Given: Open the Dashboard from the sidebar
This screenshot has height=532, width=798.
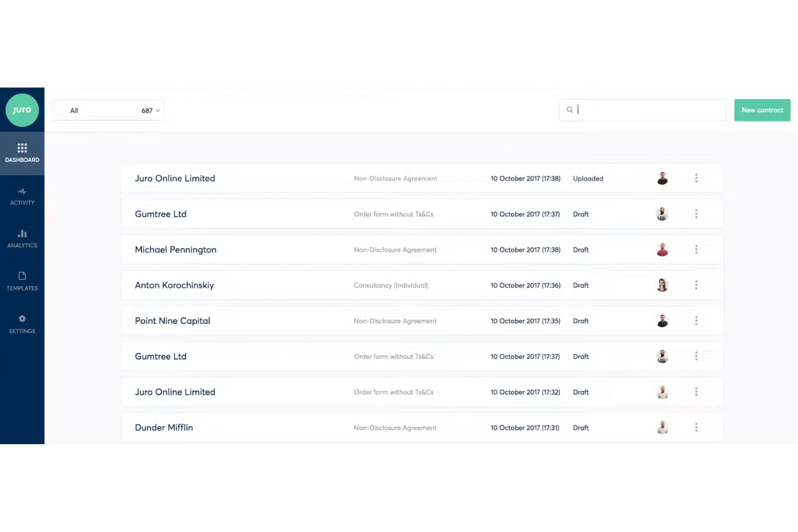Looking at the screenshot, I should click(x=22, y=153).
